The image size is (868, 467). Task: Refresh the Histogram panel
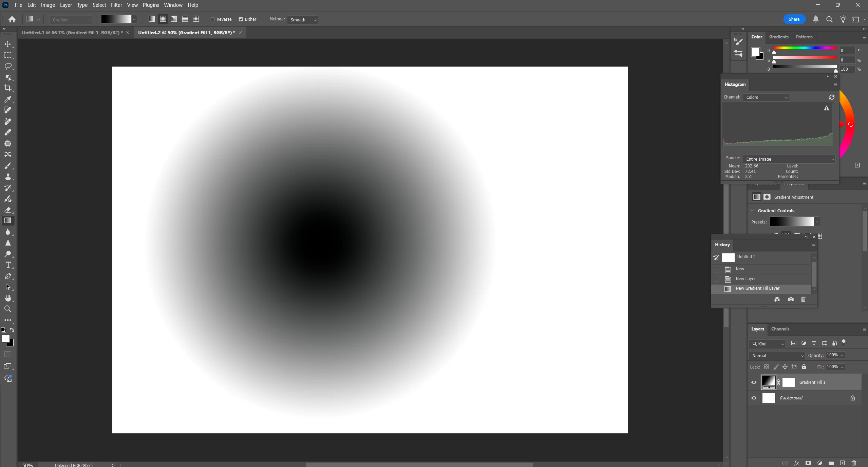tap(832, 97)
